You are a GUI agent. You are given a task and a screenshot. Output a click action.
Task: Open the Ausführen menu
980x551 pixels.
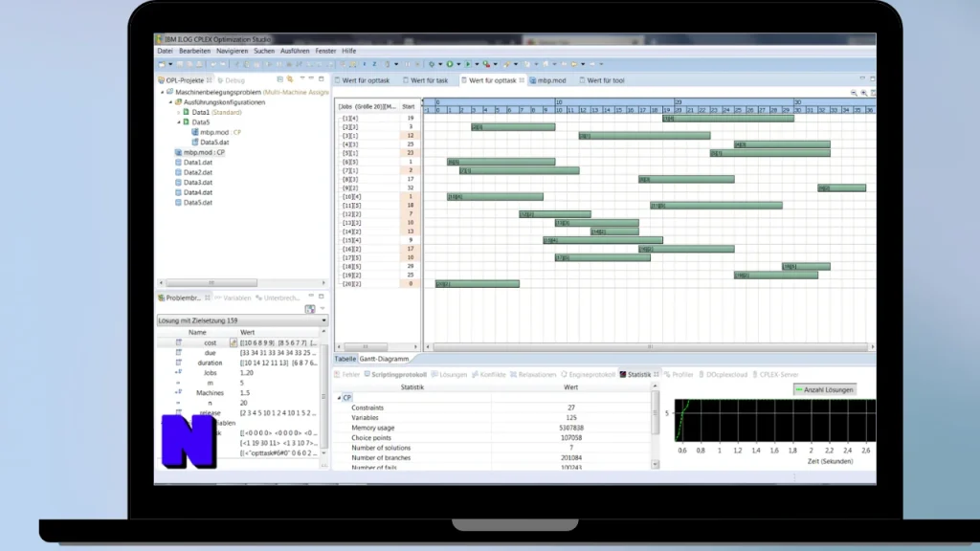pos(295,51)
